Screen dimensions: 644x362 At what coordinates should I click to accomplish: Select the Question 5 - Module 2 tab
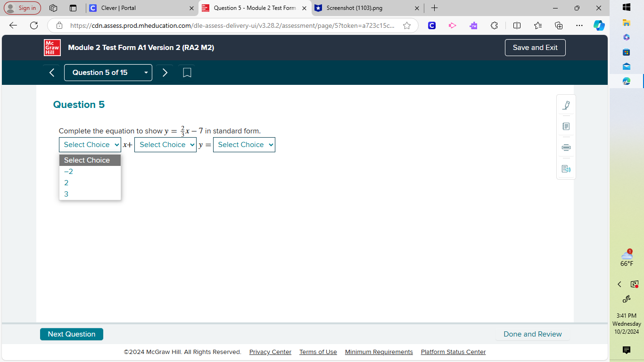click(x=255, y=8)
